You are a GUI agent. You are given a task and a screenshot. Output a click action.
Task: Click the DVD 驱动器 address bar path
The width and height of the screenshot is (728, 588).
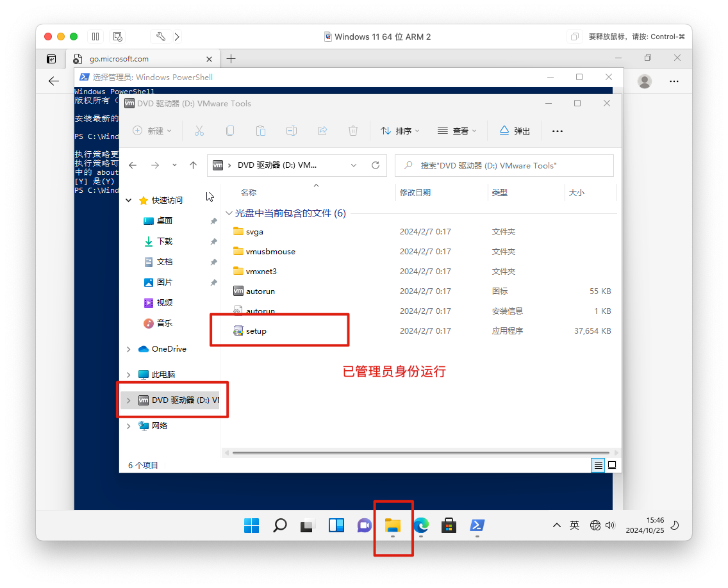277,165
